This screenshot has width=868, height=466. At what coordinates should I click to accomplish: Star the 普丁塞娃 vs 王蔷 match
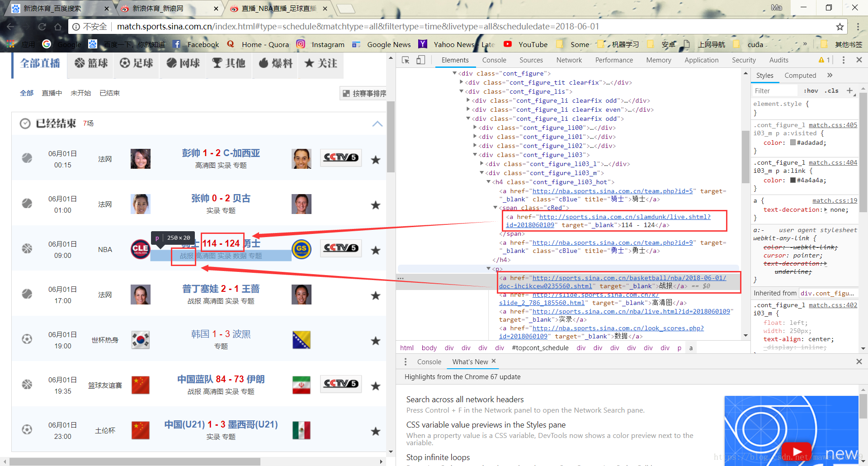[375, 295]
